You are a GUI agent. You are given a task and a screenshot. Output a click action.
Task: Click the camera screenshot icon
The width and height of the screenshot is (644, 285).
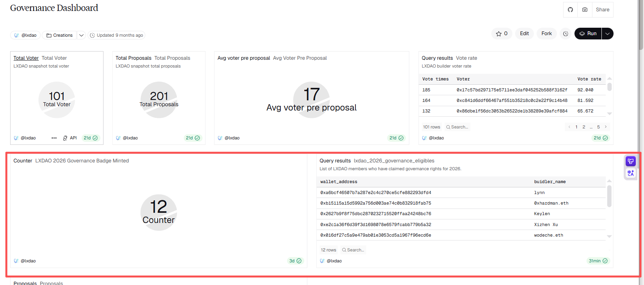pyautogui.click(x=585, y=10)
